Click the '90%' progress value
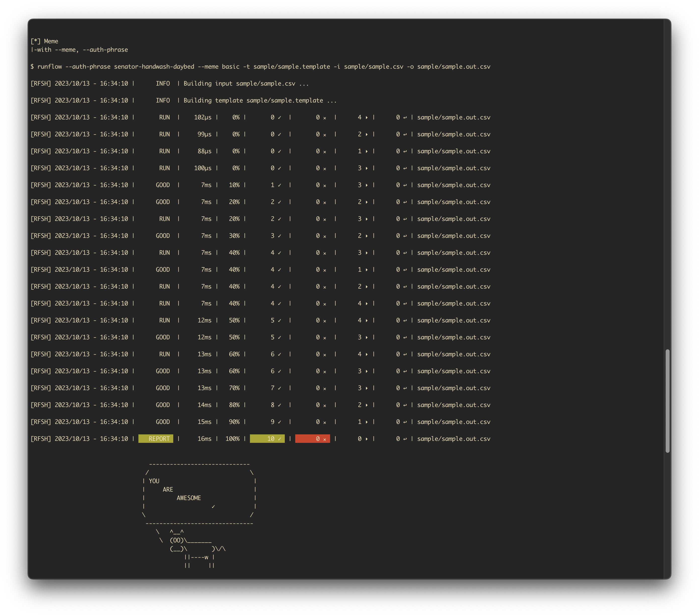 [x=234, y=422]
